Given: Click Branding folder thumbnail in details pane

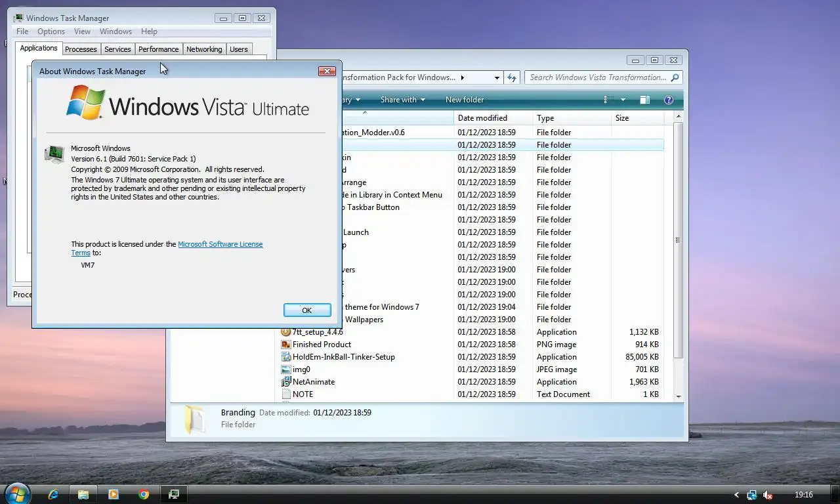Looking at the screenshot, I should (x=194, y=419).
